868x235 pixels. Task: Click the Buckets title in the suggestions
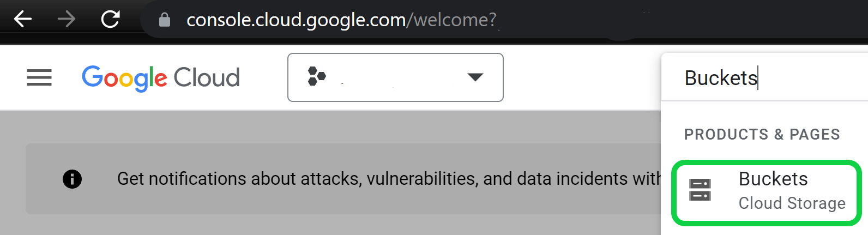click(x=773, y=179)
